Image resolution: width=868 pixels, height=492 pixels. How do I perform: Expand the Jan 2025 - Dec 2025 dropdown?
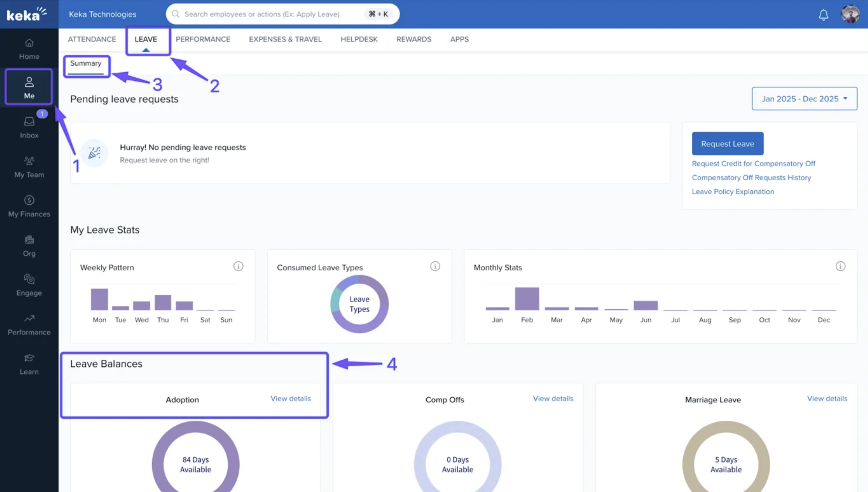pos(804,99)
